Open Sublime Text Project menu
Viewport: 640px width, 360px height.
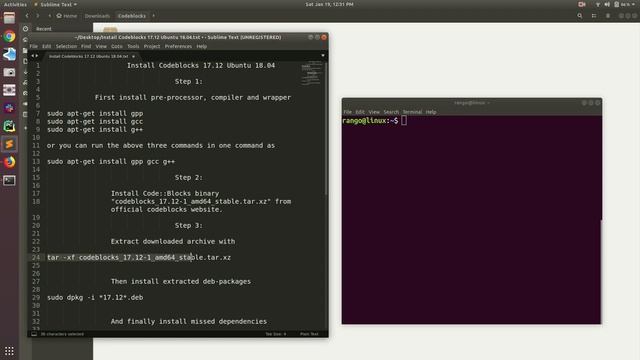pos(152,46)
